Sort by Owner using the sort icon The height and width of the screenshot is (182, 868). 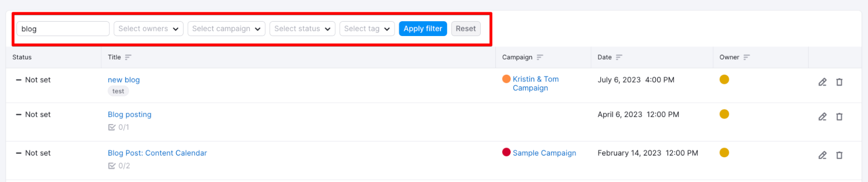tap(746, 57)
